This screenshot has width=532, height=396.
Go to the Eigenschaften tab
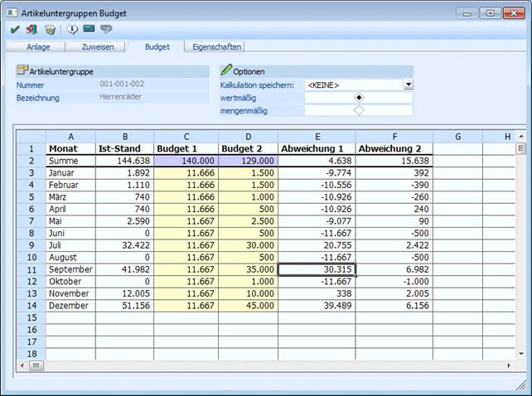(215, 47)
